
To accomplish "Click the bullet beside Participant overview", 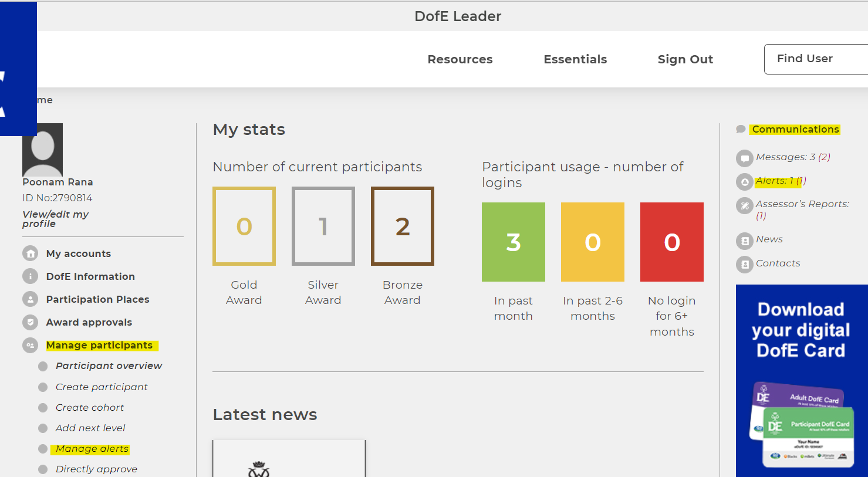I will [x=43, y=366].
